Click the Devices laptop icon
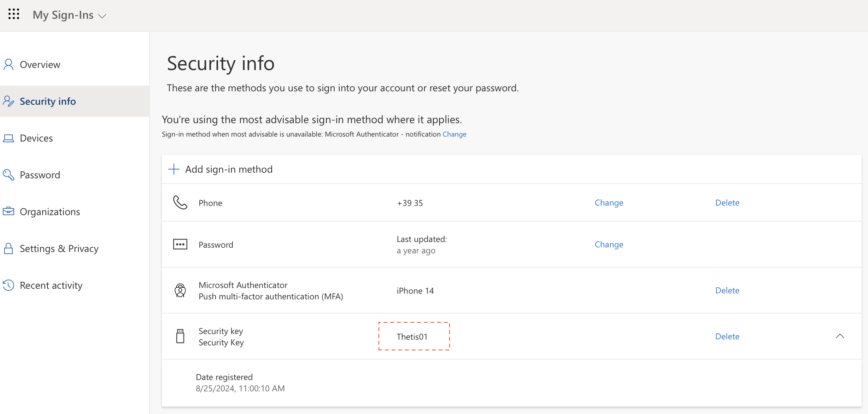 (8, 138)
